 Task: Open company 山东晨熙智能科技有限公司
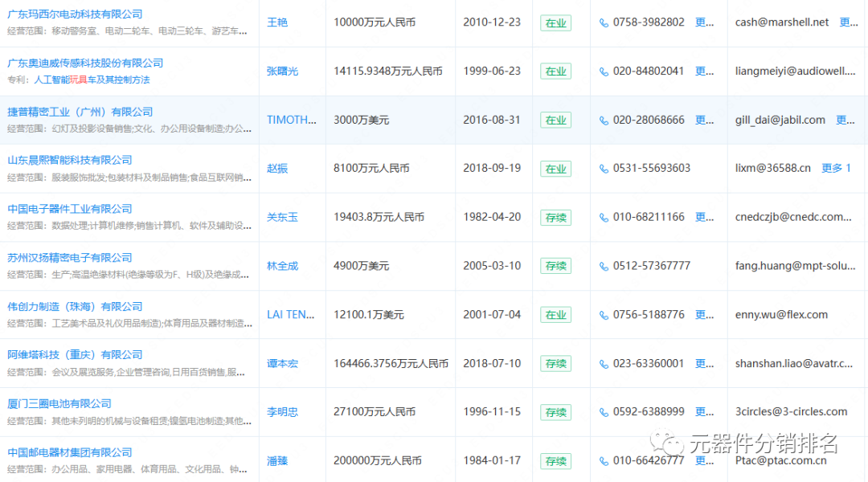(x=70, y=160)
